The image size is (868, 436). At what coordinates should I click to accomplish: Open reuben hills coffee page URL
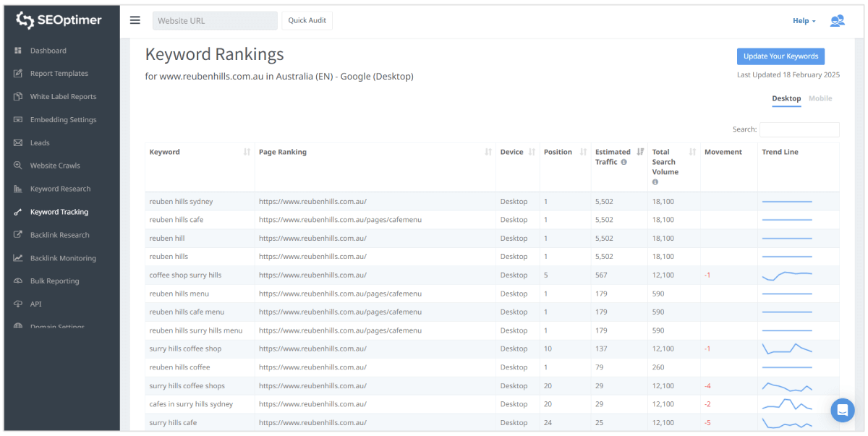[x=312, y=367]
